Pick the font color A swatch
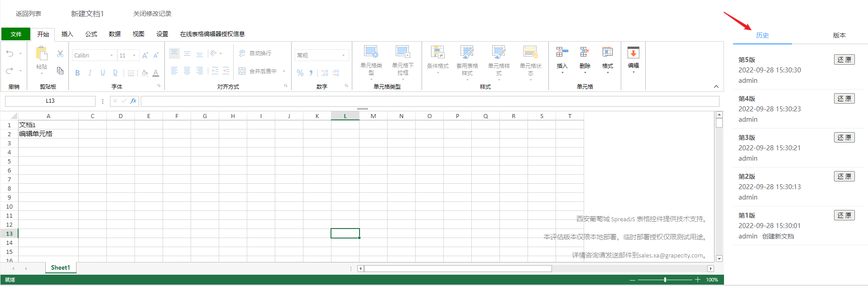868x286 pixels. click(156, 73)
